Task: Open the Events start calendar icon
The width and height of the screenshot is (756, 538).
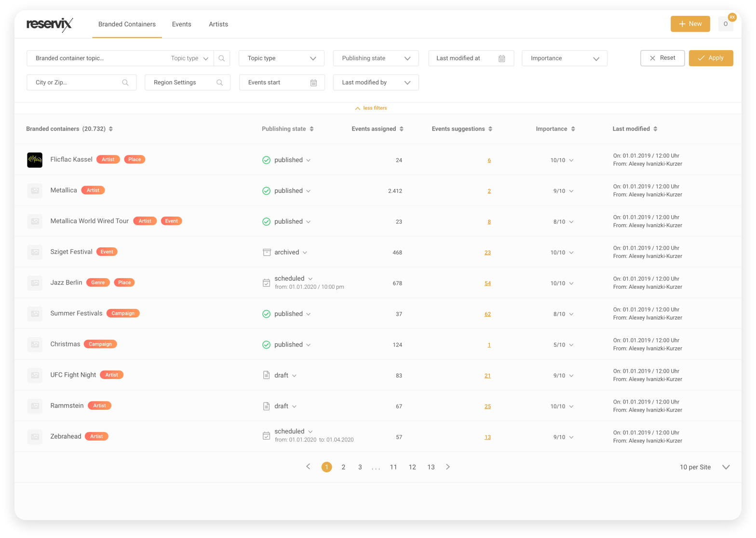Action: tap(313, 83)
